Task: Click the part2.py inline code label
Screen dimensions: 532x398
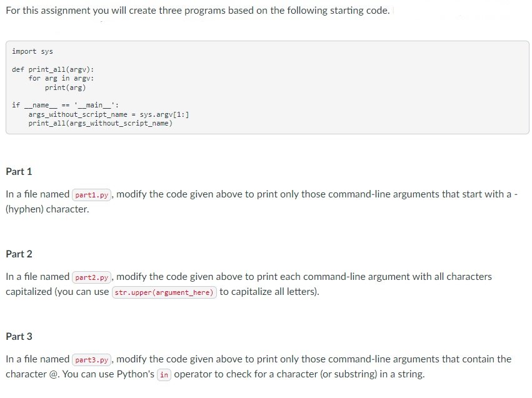Action: point(91,277)
